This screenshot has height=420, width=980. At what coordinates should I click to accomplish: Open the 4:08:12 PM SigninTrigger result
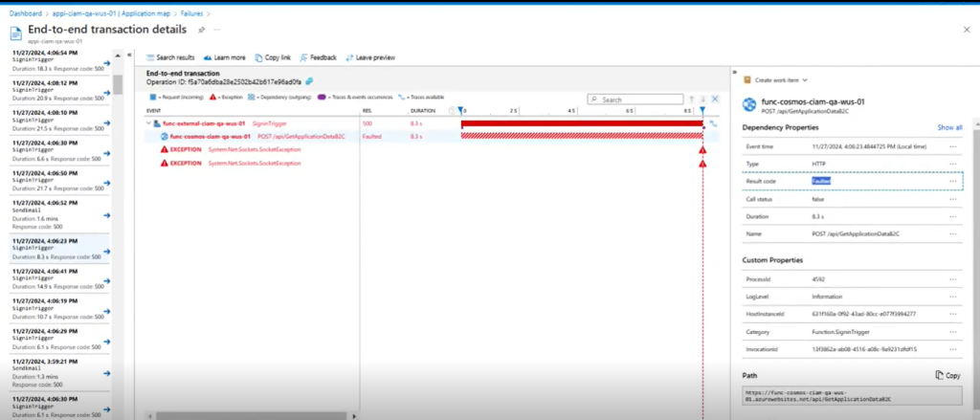(59, 91)
